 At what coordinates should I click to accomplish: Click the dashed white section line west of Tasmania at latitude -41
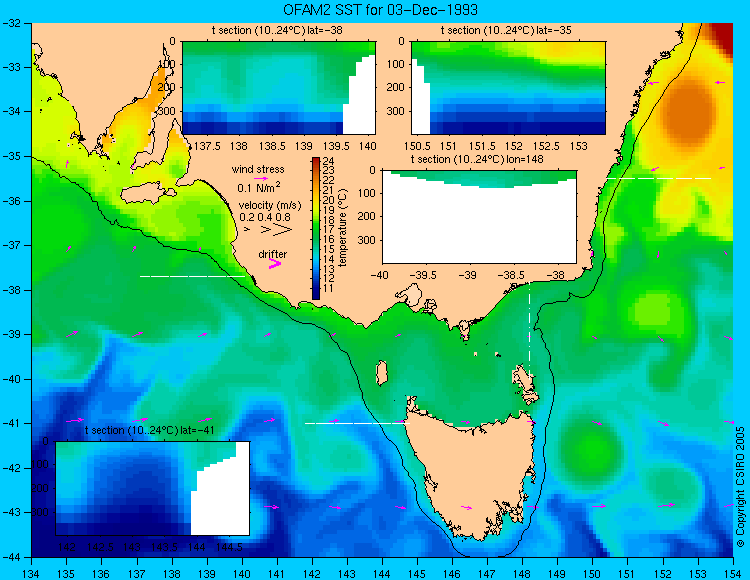(357, 423)
